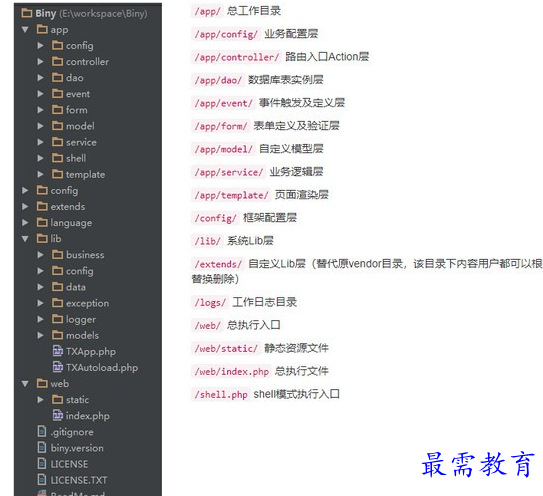Expand the static folder arrow

(40, 400)
